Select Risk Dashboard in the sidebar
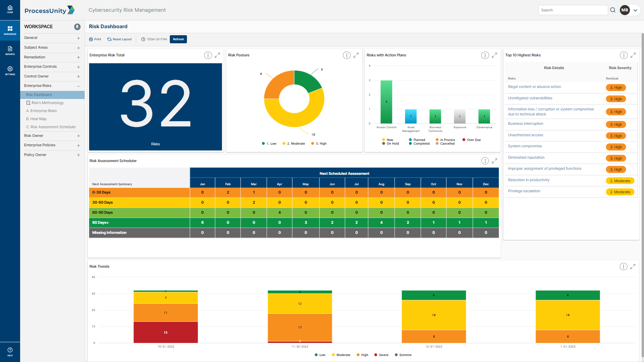Viewport: 644px width, 362px height. [x=52, y=95]
